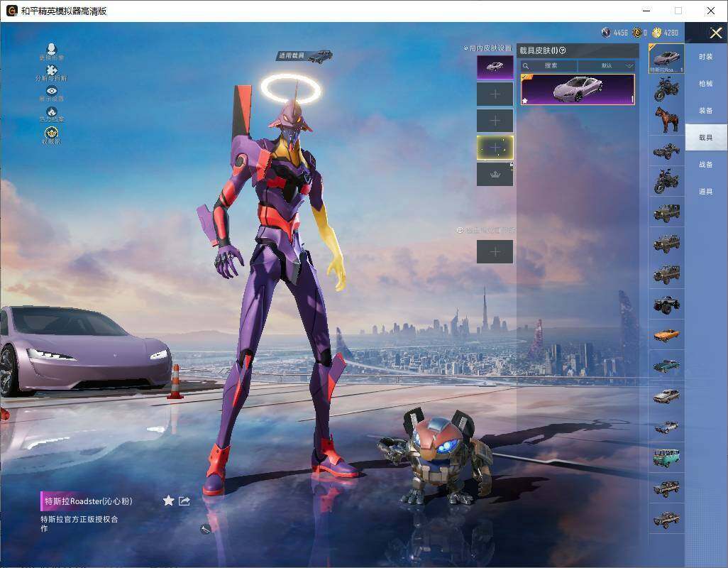Click the 特斯拉Roadster(沁心粉) name label

coord(88,501)
